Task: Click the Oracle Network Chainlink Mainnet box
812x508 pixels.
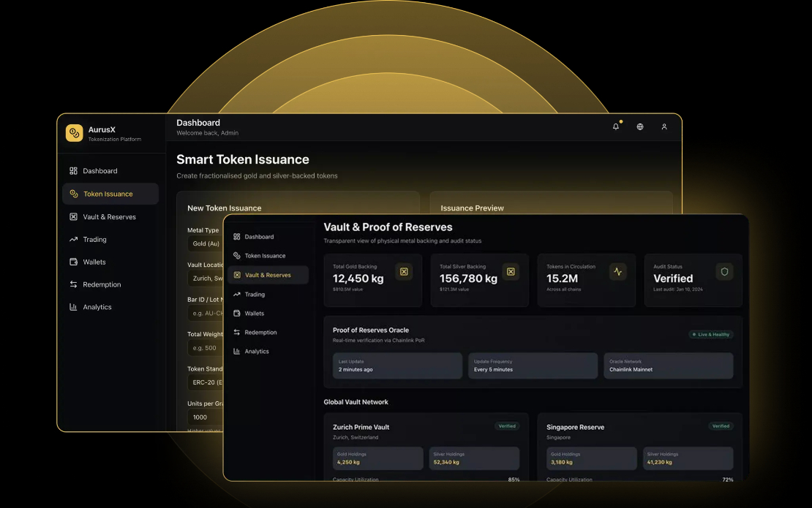Action: point(669,365)
